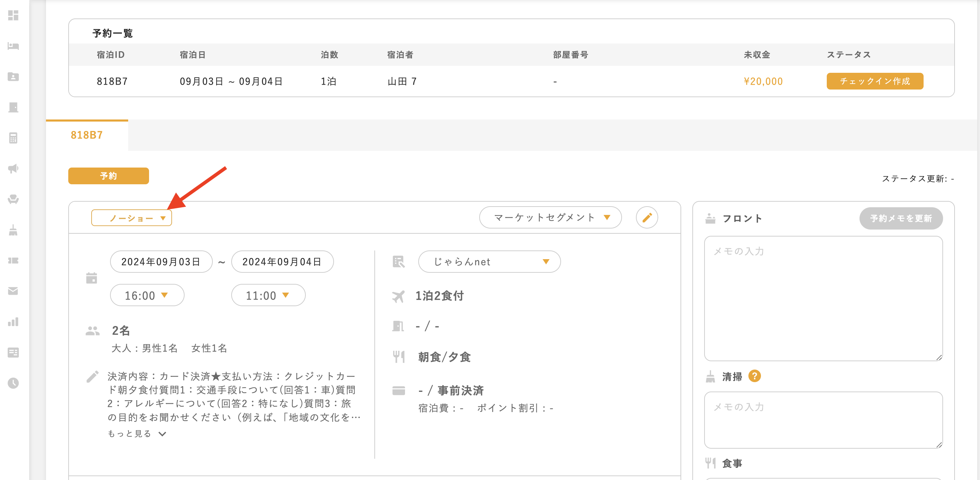The height and width of the screenshot is (480, 980).
Task: Click the ¥20,000 unpaid amount
Action: [763, 82]
